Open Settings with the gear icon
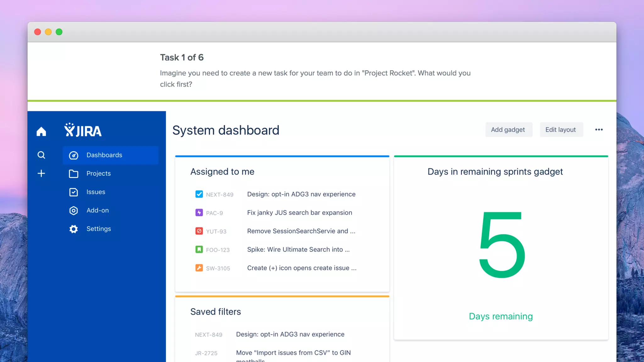This screenshot has height=362, width=644. [74, 229]
